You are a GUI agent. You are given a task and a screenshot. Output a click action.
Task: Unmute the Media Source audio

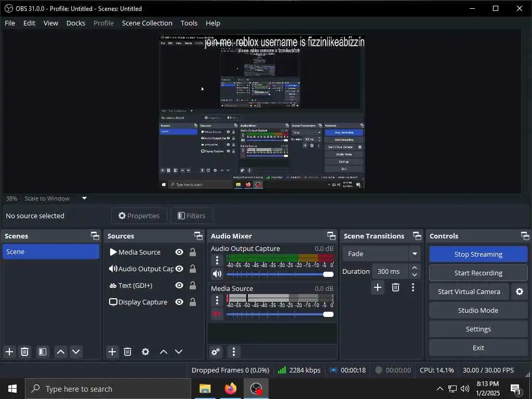[x=217, y=314]
